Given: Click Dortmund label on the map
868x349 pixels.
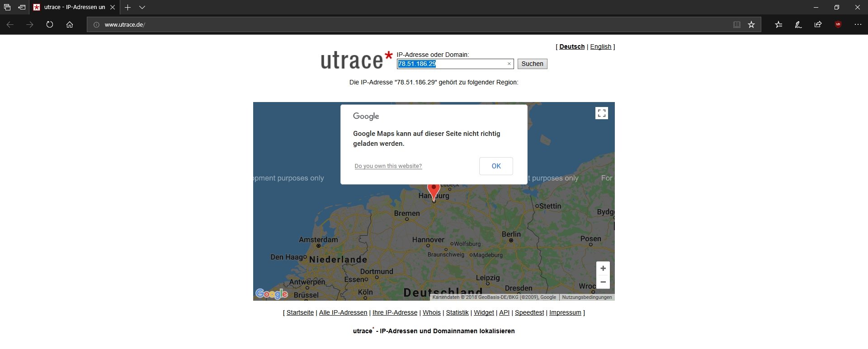Looking at the screenshot, I should point(377,271).
